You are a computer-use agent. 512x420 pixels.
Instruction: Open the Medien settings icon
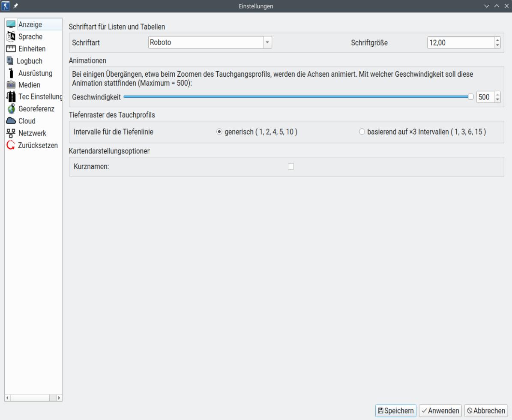[11, 85]
